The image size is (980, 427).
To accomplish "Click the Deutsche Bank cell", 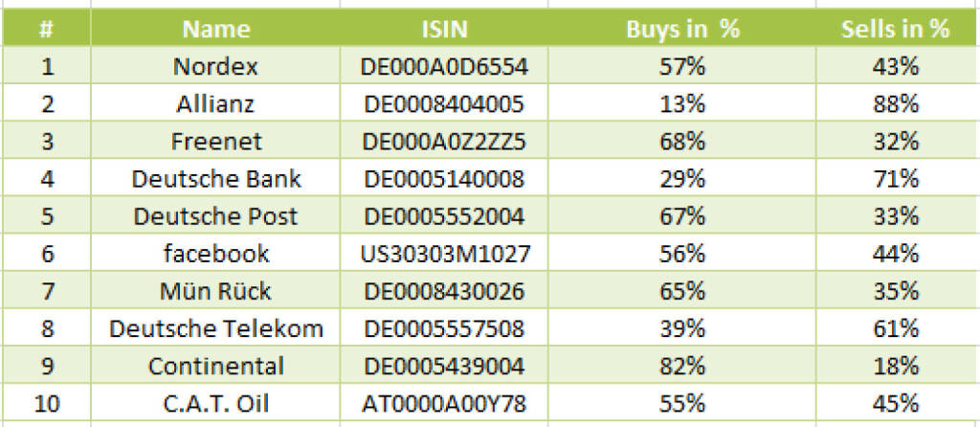I will click(x=216, y=179).
